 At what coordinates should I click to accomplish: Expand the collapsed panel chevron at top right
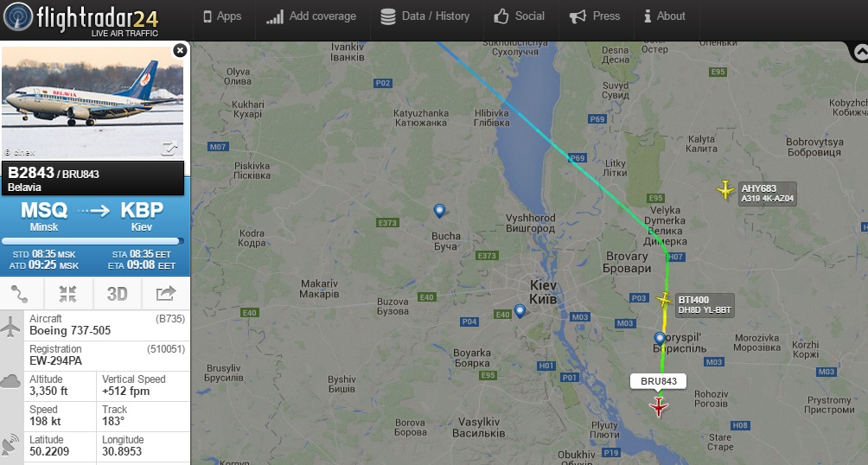859,52
